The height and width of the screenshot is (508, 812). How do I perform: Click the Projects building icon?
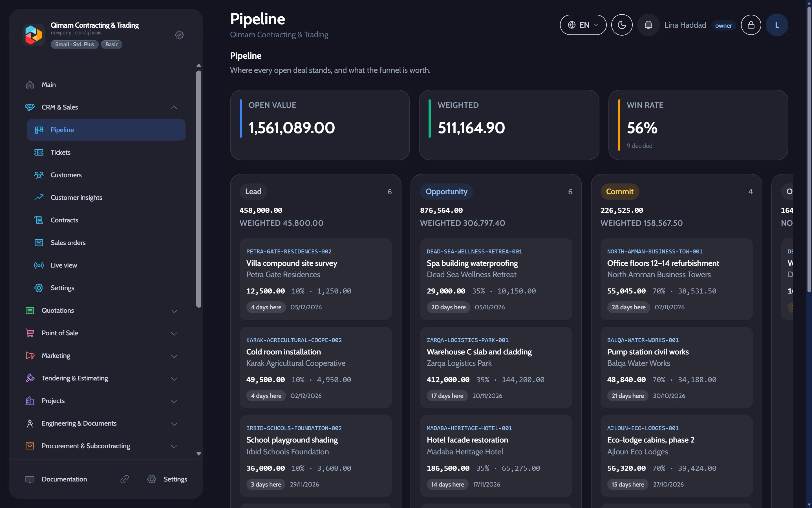tap(30, 401)
